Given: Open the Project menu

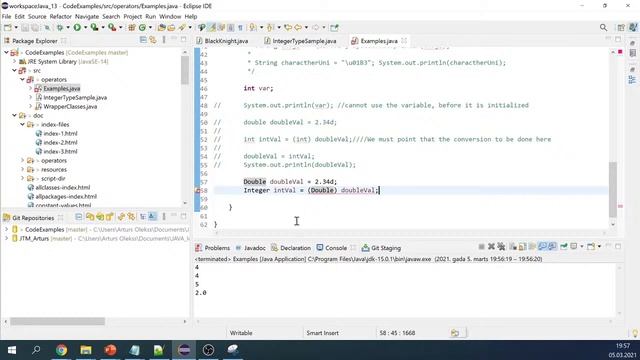Looking at the screenshot, I should pyautogui.click(x=133, y=16).
